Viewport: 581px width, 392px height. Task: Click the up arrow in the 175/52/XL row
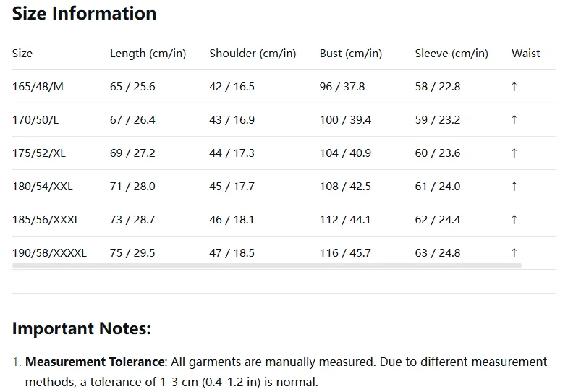[x=514, y=153]
